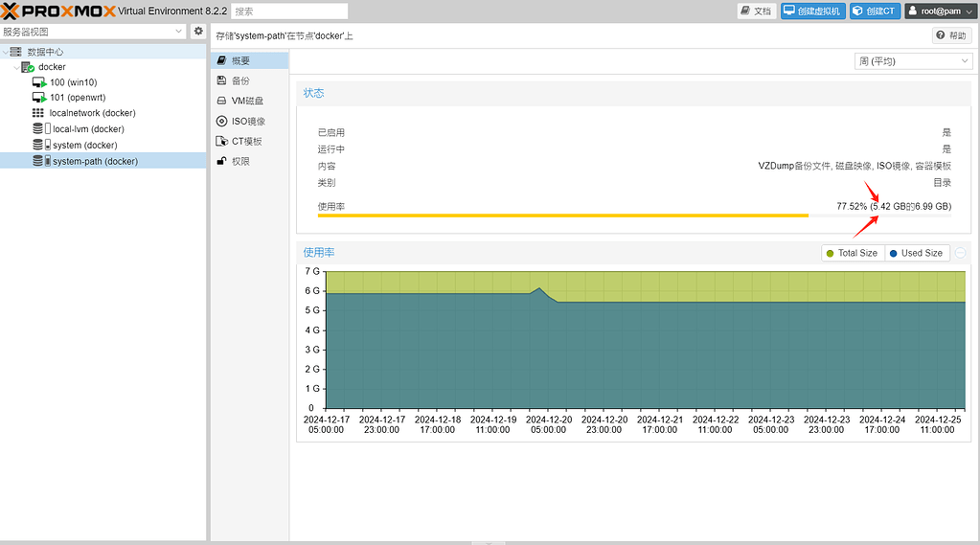
Task: Click the system-path storage icon
Action: click(42, 161)
